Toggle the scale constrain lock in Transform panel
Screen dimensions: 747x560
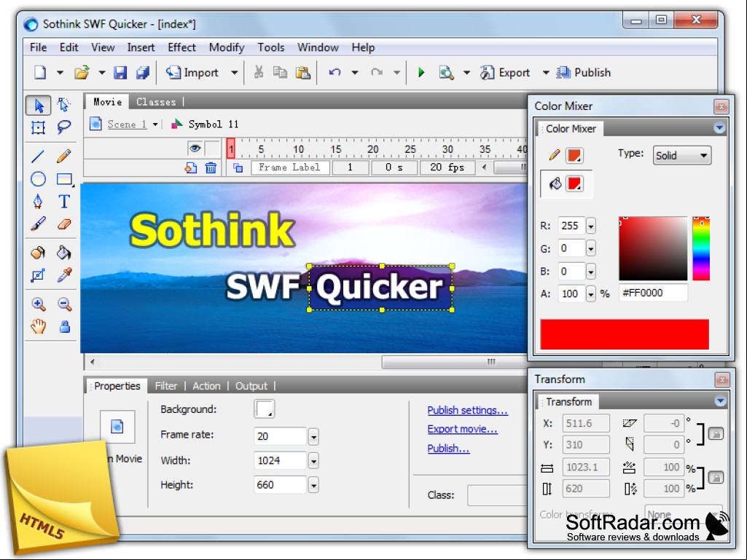click(x=716, y=477)
